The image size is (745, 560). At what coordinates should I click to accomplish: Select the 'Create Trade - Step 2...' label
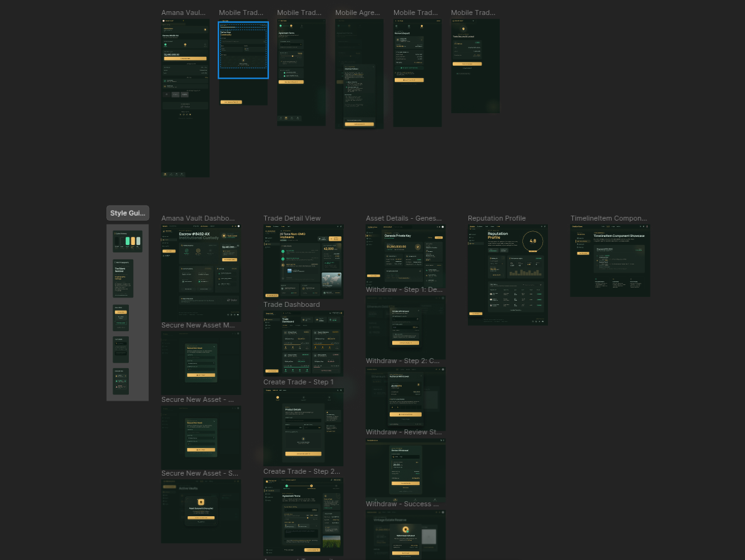click(x=302, y=471)
